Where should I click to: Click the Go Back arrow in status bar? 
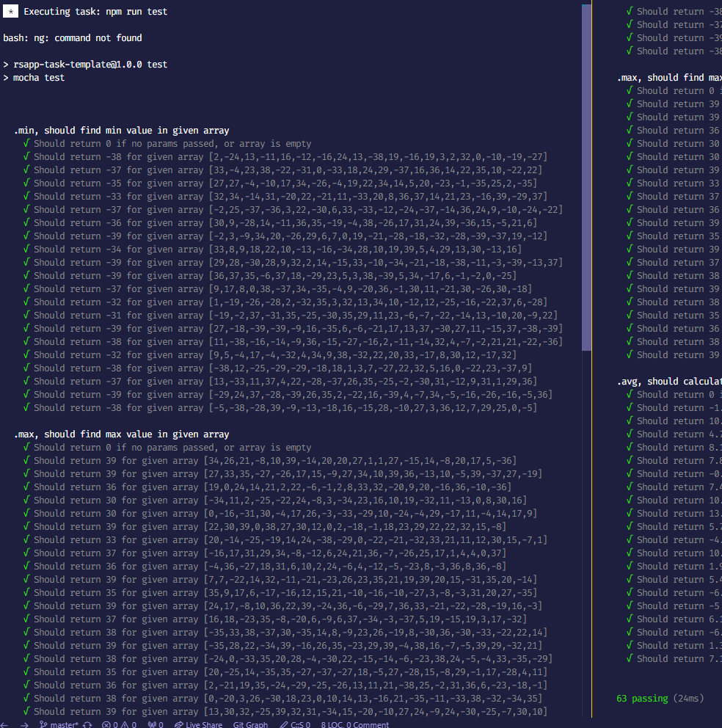(x=4, y=724)
